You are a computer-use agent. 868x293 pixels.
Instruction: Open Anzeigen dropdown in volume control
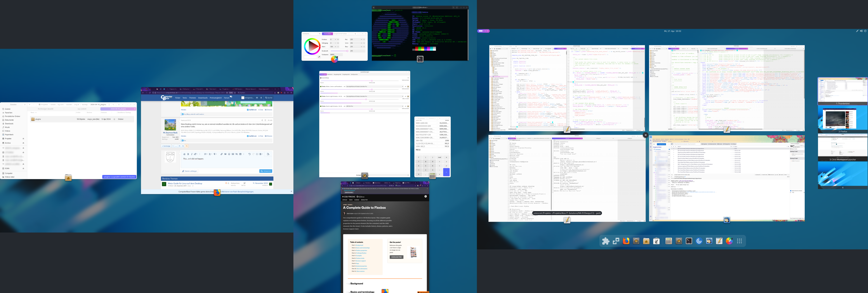(387, 175)
